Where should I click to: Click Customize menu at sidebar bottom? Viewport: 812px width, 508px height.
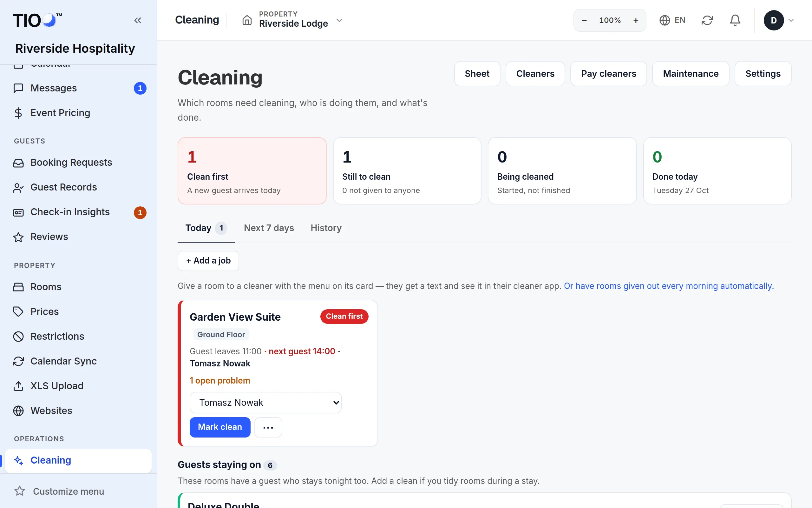click(x=59, y=491)
